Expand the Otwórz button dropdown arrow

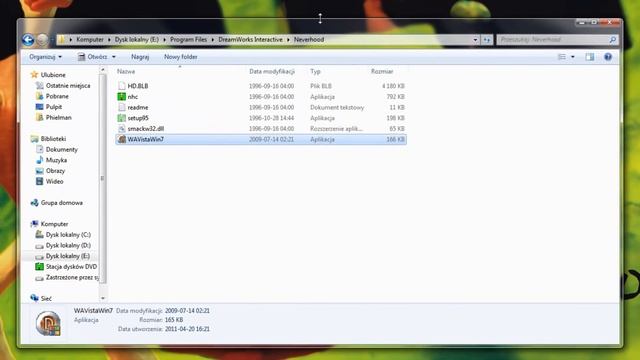(x=114, y=57)
